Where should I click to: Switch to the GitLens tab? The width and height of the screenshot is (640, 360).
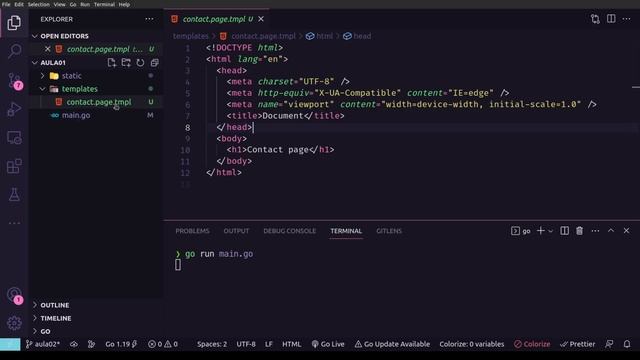[x=389, y=231]
